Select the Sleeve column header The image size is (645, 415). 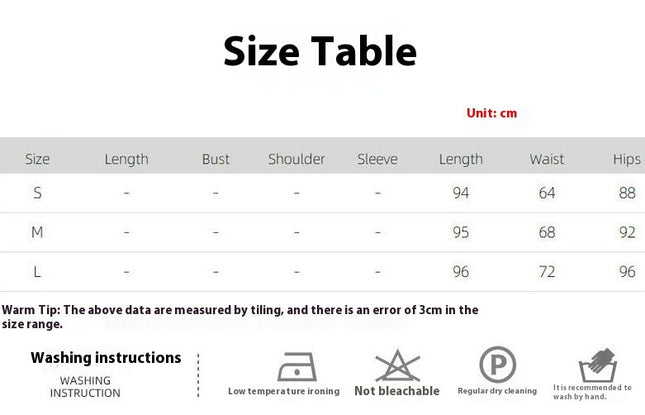[x=377, y=159]
